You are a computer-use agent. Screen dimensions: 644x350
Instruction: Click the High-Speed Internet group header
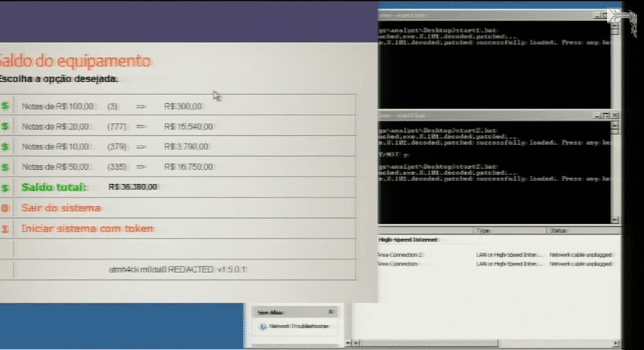(408, 240)
